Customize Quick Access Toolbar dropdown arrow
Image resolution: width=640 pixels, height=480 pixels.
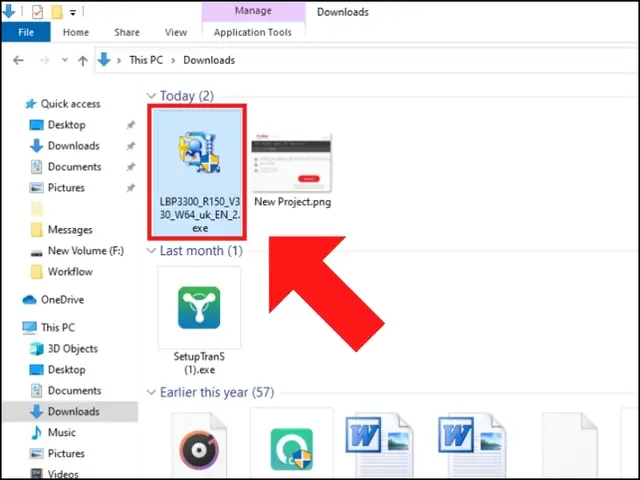tap(74, 12)
